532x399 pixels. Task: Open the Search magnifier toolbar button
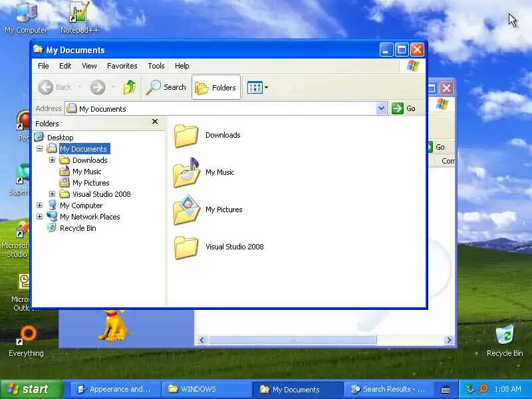coord(166,87)
